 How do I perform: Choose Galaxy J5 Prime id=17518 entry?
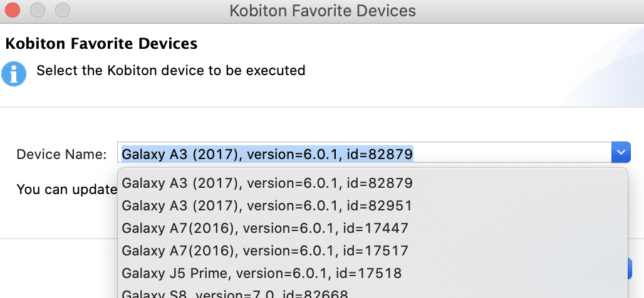pyautogui.click(x=262, y=273)
